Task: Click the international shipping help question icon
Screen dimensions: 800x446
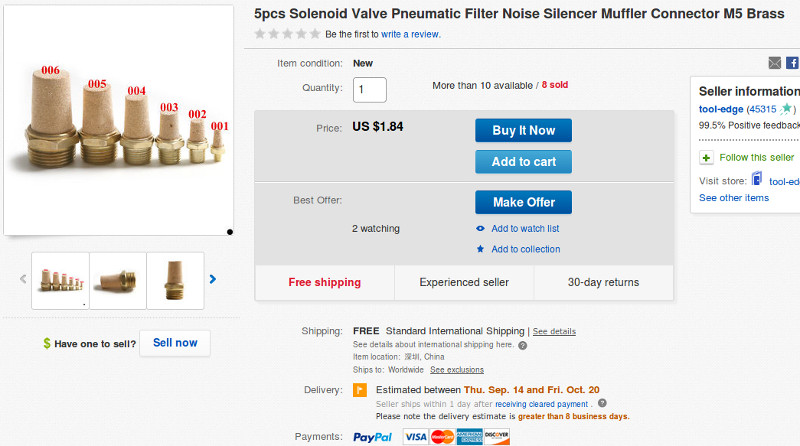Action: (x=523, y=345)
